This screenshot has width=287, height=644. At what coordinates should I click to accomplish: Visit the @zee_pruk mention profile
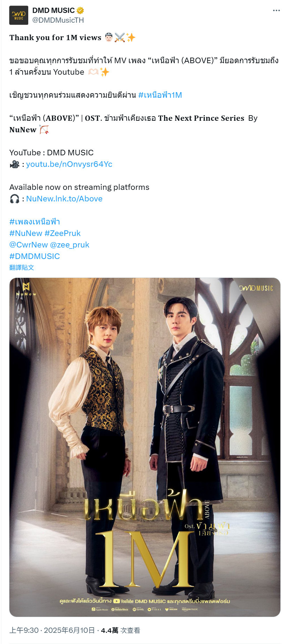click(70, 245)
